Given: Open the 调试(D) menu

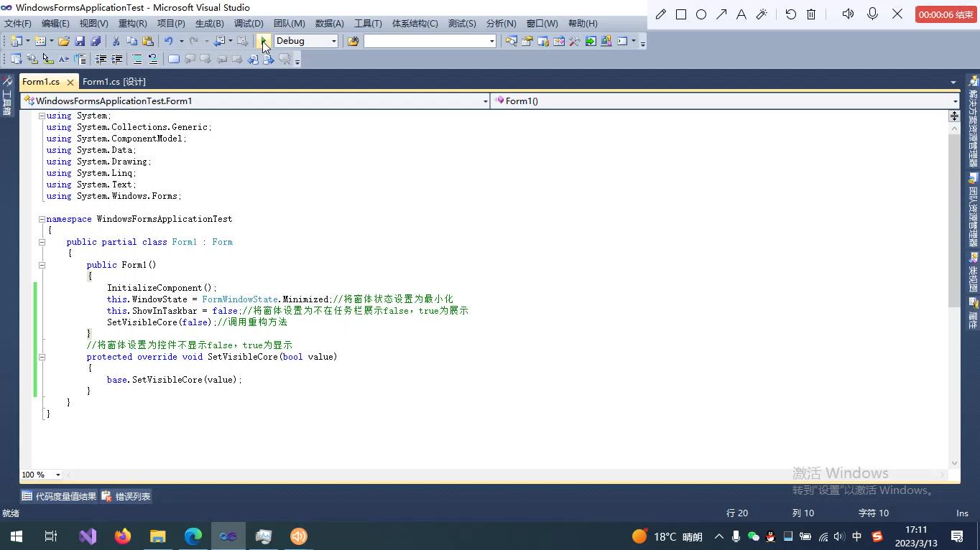Looking at the screenshot, I should pos(249,23).
